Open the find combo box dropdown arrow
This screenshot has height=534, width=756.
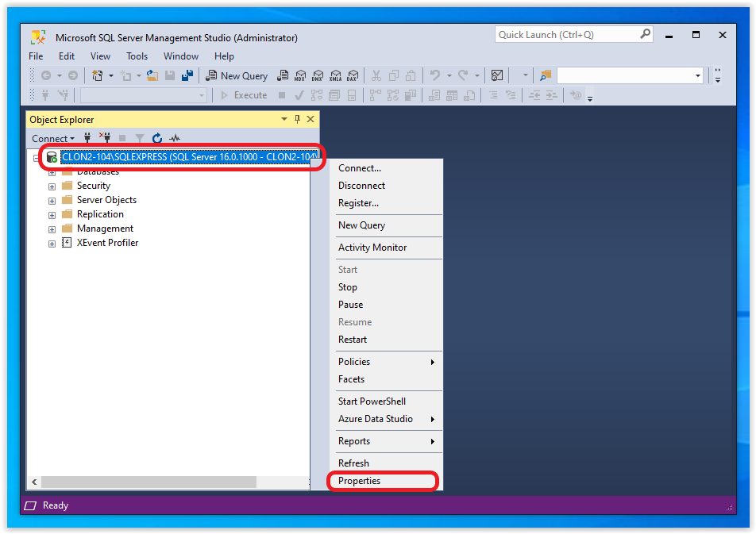698,75
